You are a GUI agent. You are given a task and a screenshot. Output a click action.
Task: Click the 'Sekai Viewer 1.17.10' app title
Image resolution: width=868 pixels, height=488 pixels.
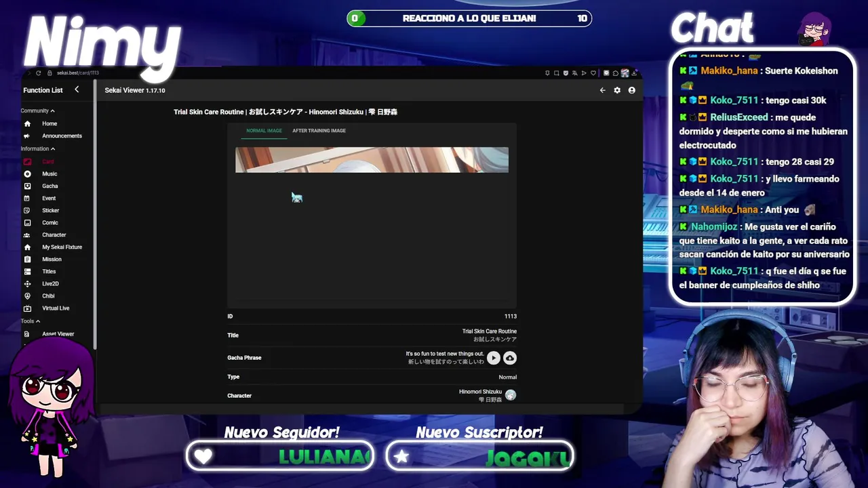point(135,90)
